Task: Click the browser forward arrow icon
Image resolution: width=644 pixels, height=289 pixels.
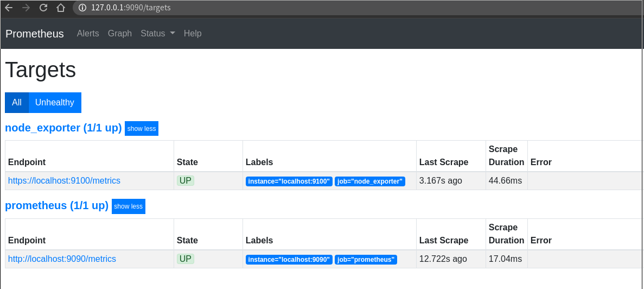Action: (26, 8)
